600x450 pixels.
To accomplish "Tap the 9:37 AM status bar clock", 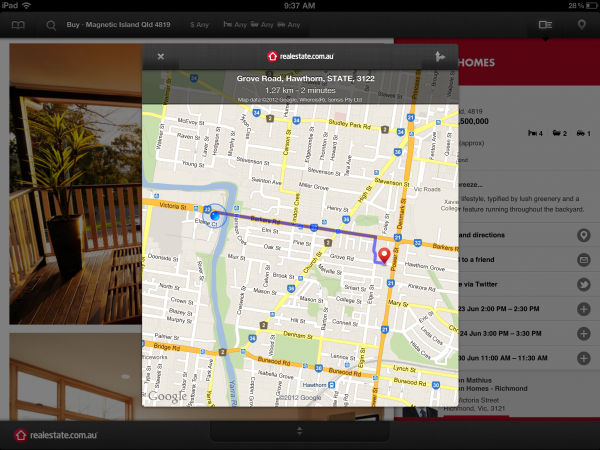I will pos(300,5).
